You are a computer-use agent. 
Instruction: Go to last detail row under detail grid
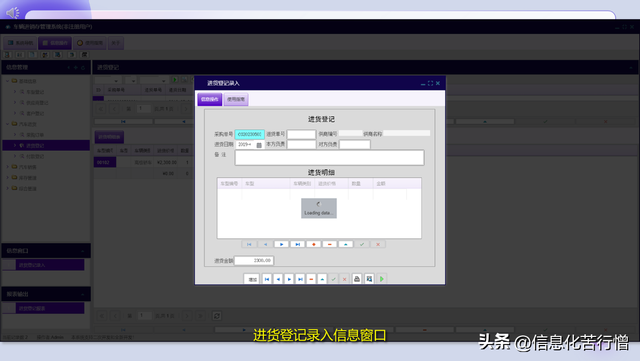point(298,244)
